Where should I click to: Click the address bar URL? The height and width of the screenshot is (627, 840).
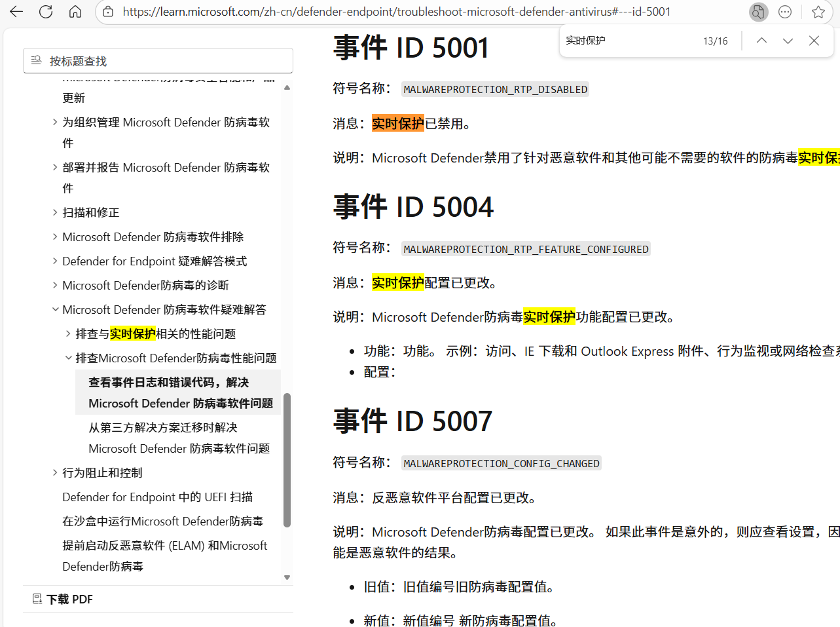pos(397,12)
